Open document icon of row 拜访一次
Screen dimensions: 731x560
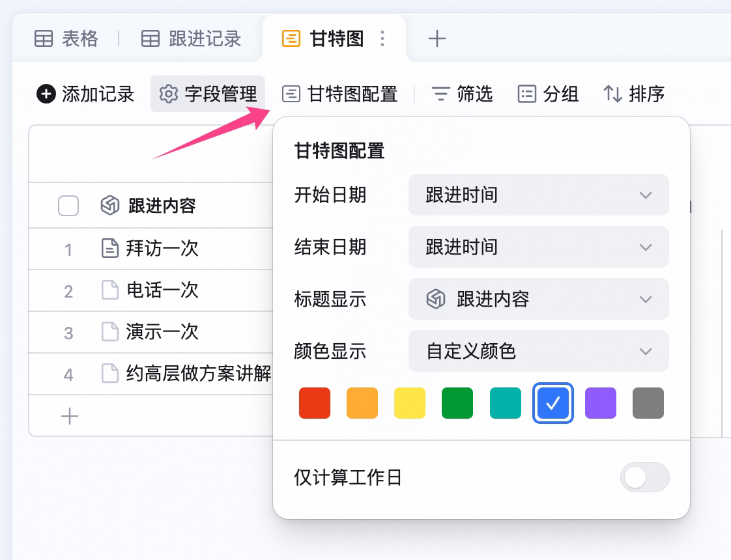pyautogui.click(x=110, y=248)
